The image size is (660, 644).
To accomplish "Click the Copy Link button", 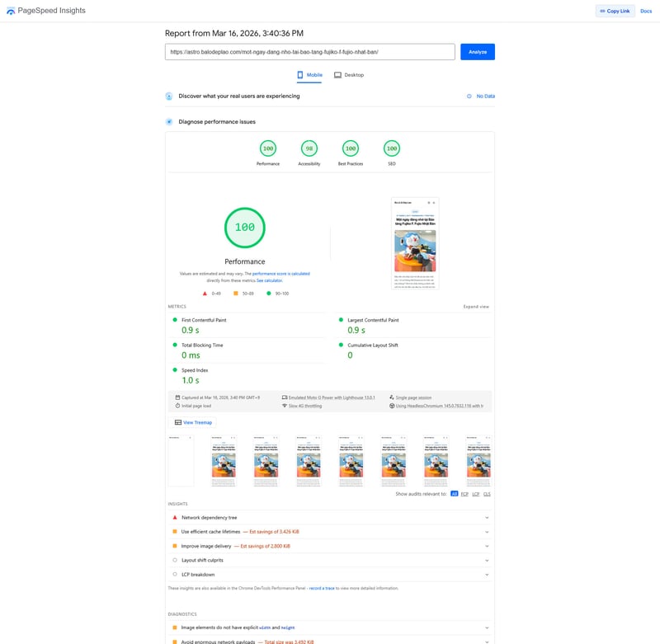I will [614, 11].
